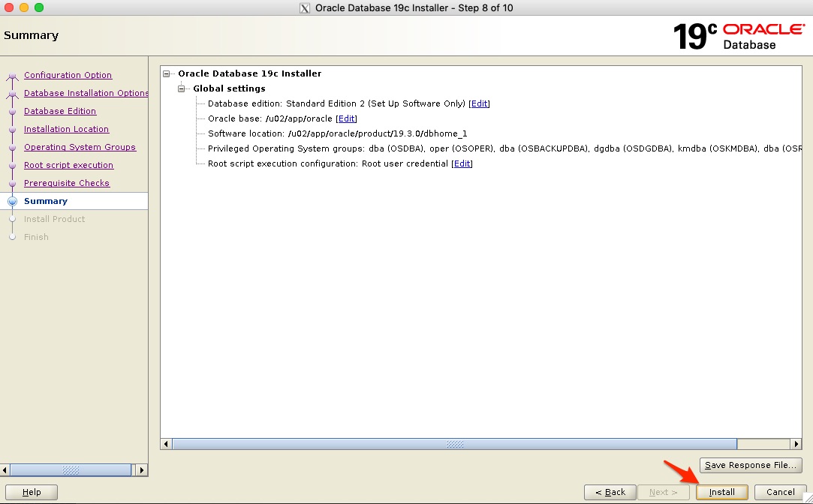This screenshot has height=504, width=813.
Task: Click the Oracle 19c Database logo
Action: click(739, 36)
